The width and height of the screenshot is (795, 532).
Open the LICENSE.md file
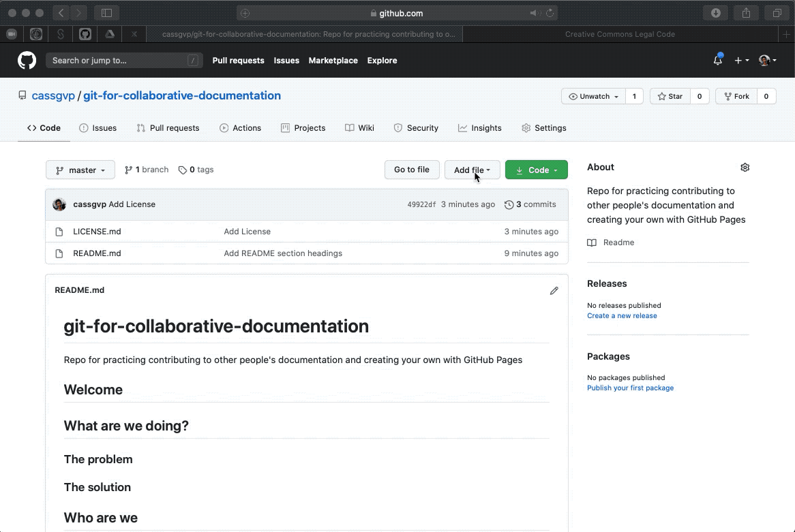(x=97, y=231)
